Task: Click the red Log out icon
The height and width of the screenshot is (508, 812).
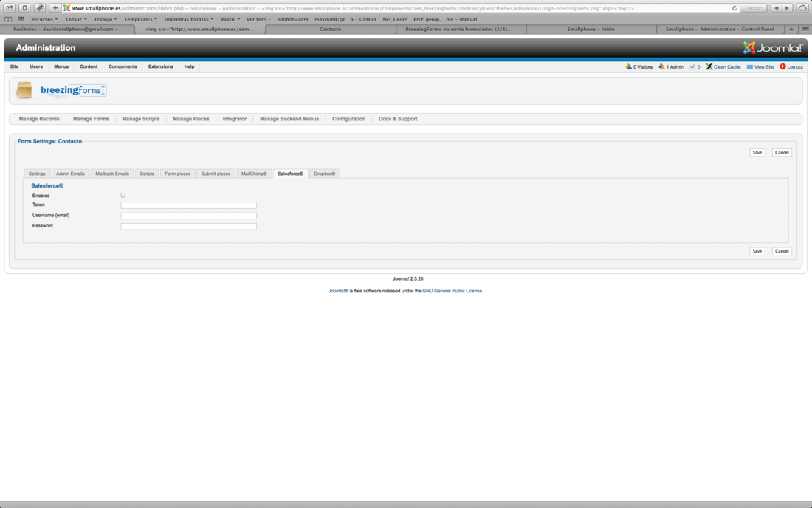Action: tap(782, 66)
